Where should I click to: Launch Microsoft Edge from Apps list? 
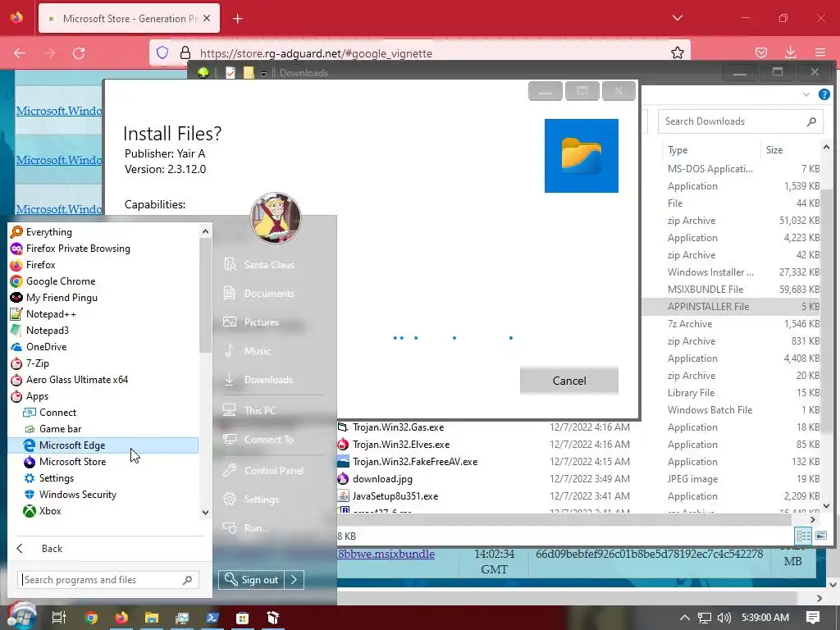[x=103, y=445]
